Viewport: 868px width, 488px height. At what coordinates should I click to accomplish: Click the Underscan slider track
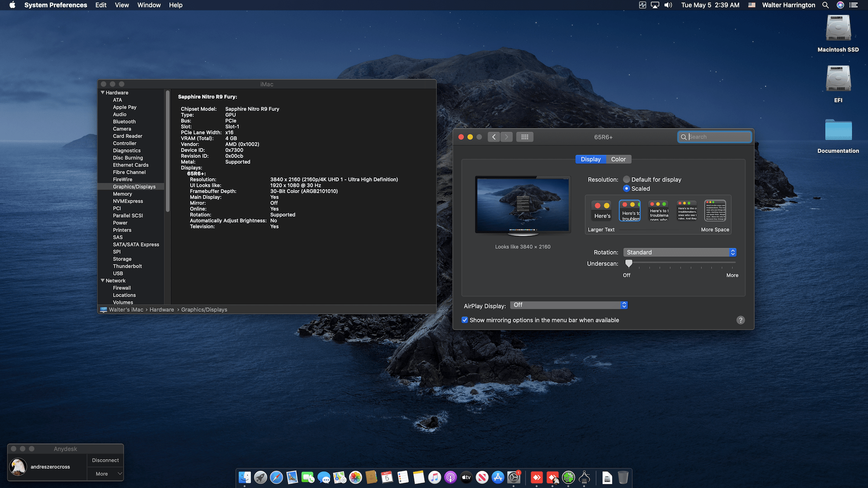click(x=682, y=263)
